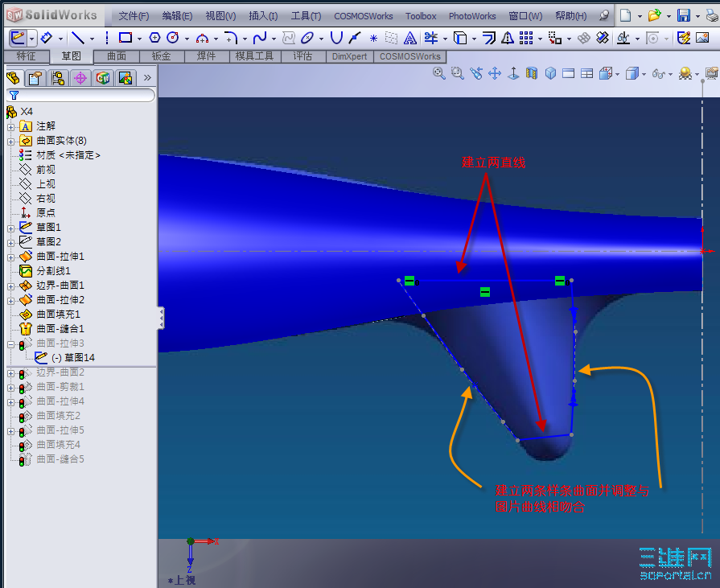720x588 pixels.
Task: Open the ConfigurationManager panel tab
Action: (x=58, y=78)
